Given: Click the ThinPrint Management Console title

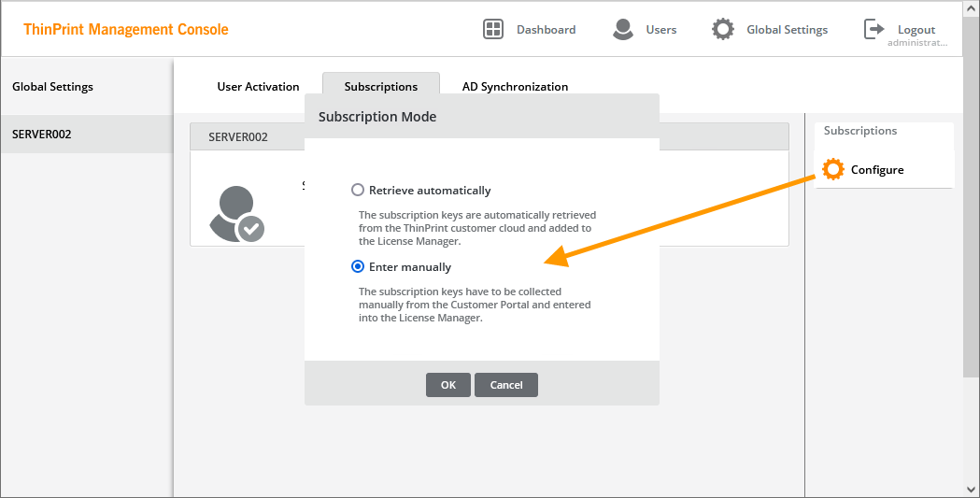Looking at the screenshot, I should point(125,29).
